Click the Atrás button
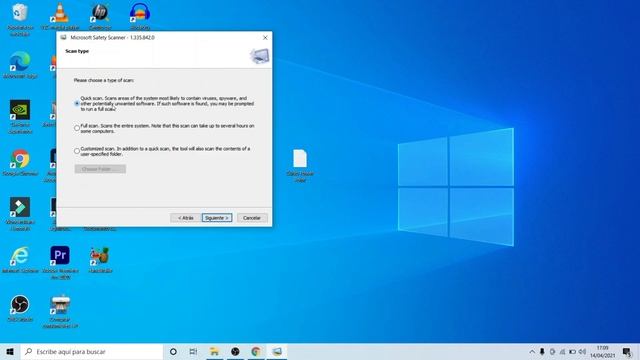 pyautogui.click(x=185, y=218)
